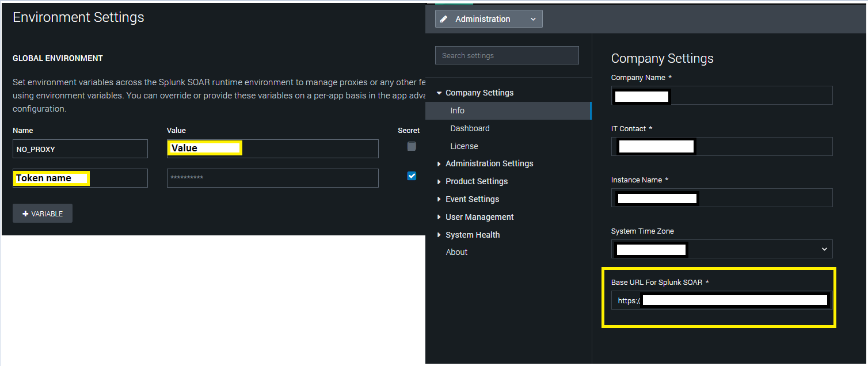Open the License settings page
868x366 pixels.
click(x=464, y=146)
